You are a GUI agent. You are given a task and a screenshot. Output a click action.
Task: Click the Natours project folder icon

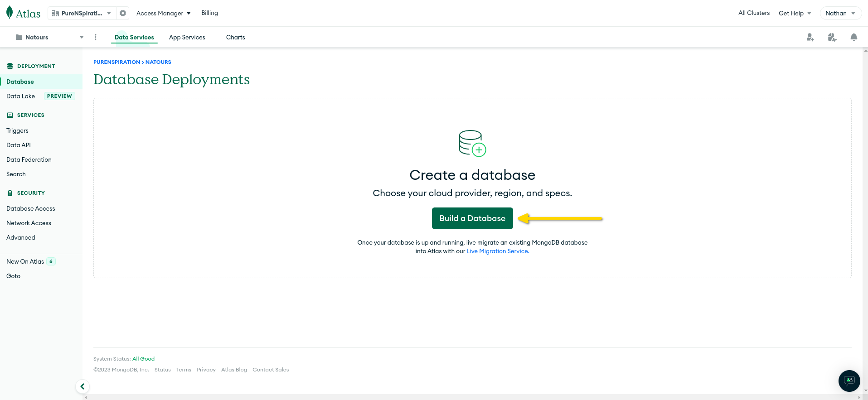tap(19, 37)
